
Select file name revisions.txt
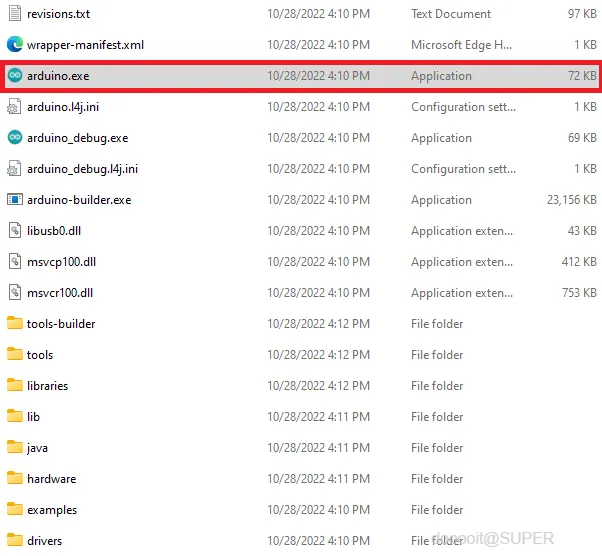click(58, 14)
